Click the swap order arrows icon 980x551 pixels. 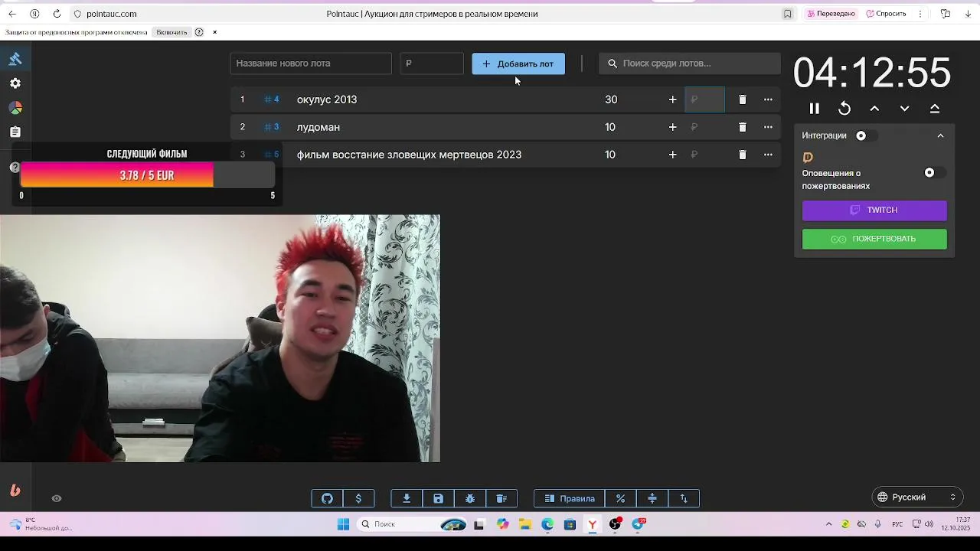tap(684, 498)
